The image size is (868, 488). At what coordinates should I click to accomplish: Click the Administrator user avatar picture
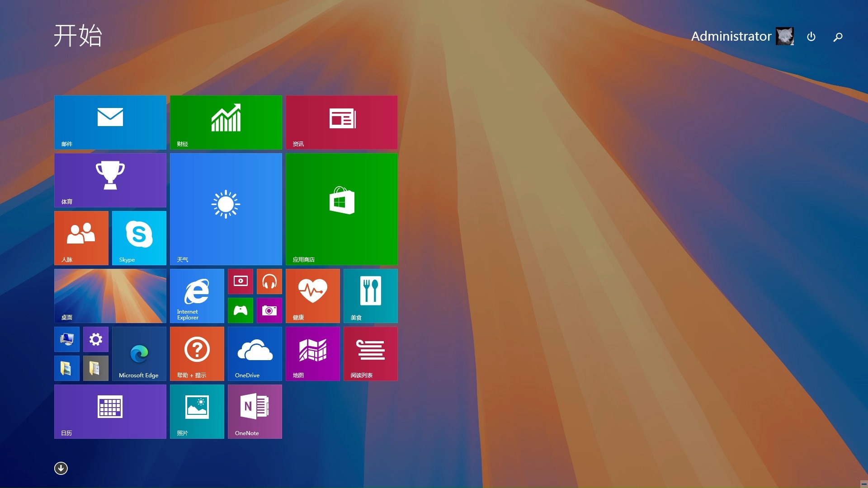coord(785,36)
